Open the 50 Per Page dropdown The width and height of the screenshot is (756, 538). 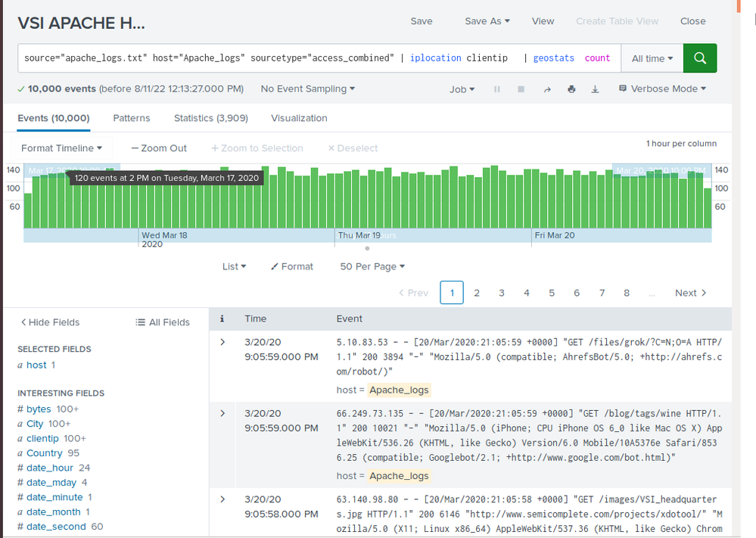point(372,266)
